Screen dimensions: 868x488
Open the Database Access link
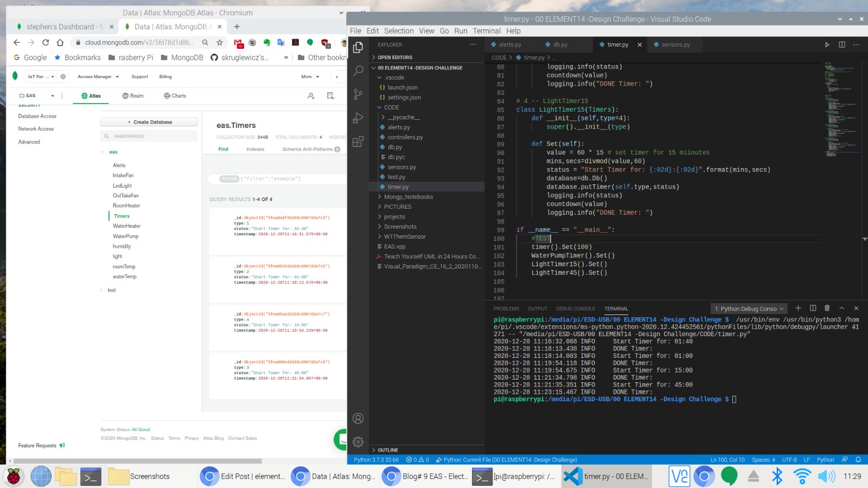tap(37, 116)
